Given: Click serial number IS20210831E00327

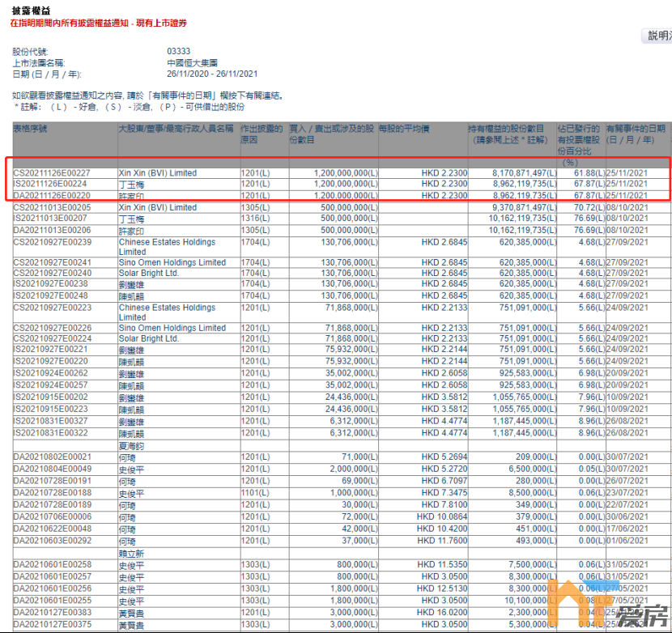Looking at the screenshot, I should (50, 421).
